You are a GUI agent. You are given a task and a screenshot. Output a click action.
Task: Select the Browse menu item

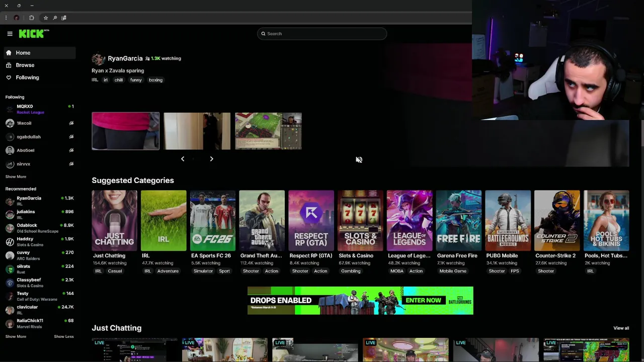tap(40, 65)
